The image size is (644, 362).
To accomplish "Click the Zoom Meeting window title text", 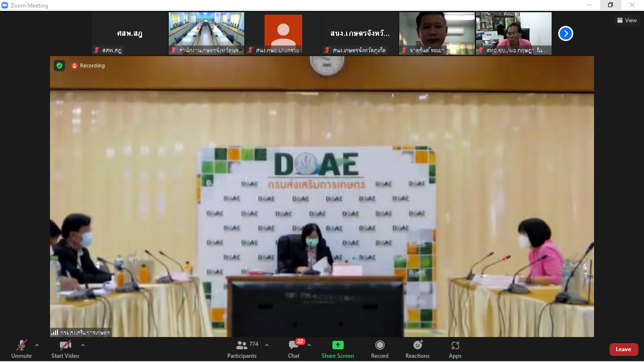I will point(29,6).
